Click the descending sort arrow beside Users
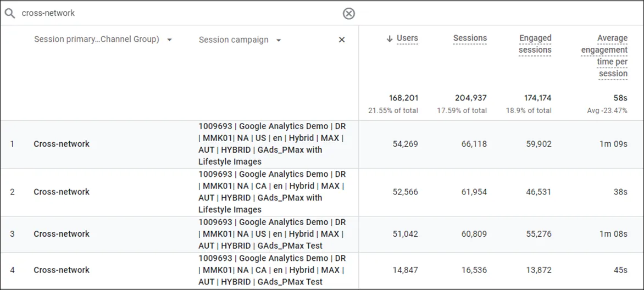 (390, 38)
